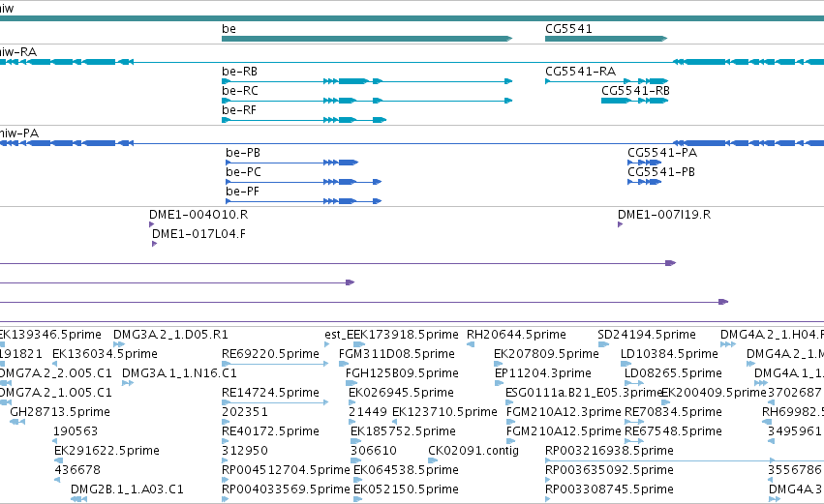The width and height of the screenshot is (824, 504).
Task: Click the 3556786 feature label
Action: click(x=795, y=470)
